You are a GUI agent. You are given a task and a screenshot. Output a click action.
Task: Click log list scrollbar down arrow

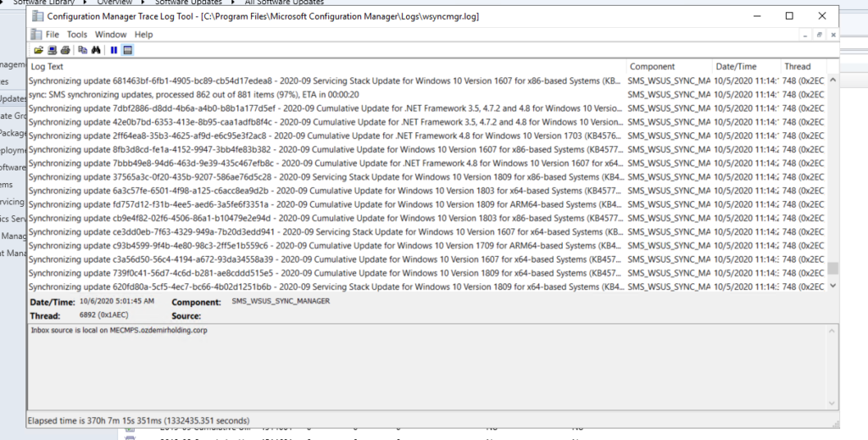click(833, 287)
